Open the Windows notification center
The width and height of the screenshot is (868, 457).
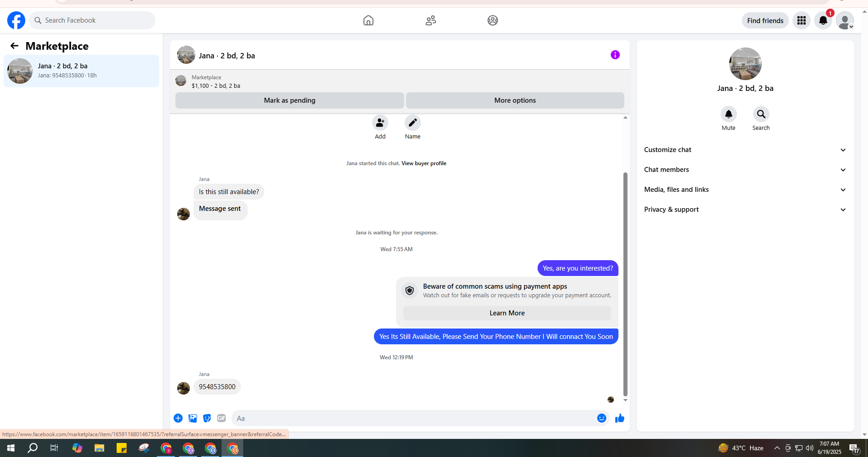pyautogui.click(x=854, y=448)
